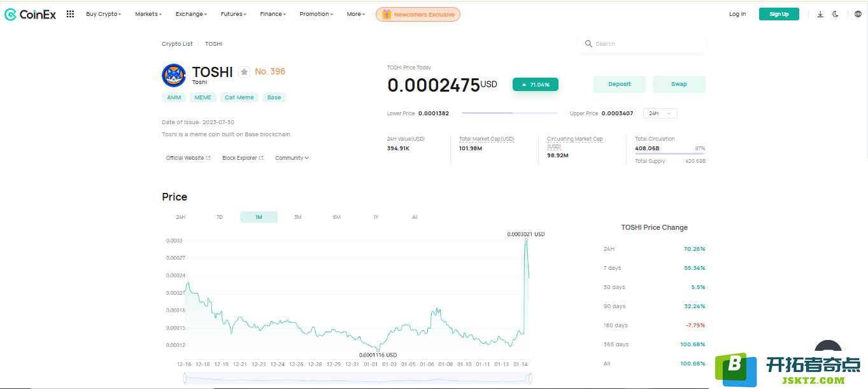The height and width of the screenshot is (389, 868).
Task: Click the search magnifier icon
Action: click(588, 44)
